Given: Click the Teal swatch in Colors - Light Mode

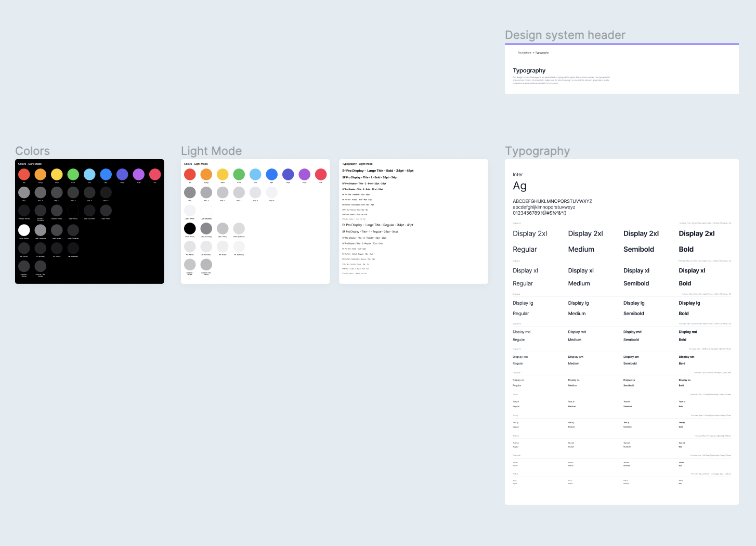Looking at the screenshot, I should [255, 174].
